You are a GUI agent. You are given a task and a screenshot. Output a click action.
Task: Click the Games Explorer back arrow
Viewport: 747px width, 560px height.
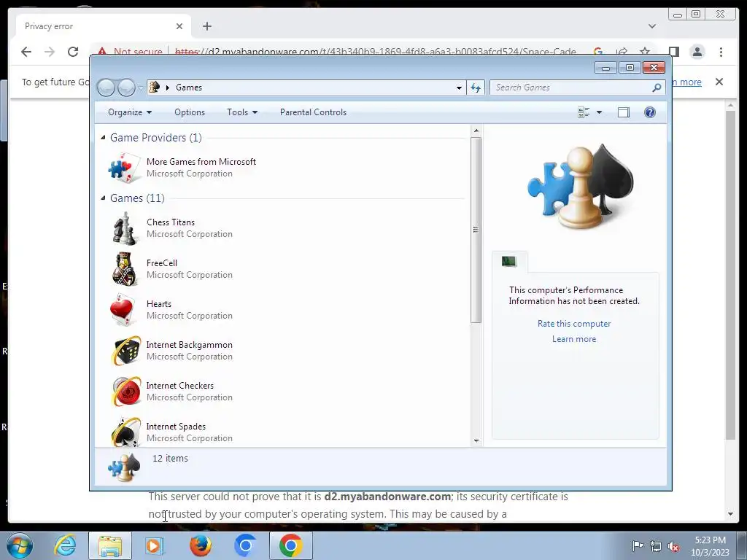tap(106, 87)
